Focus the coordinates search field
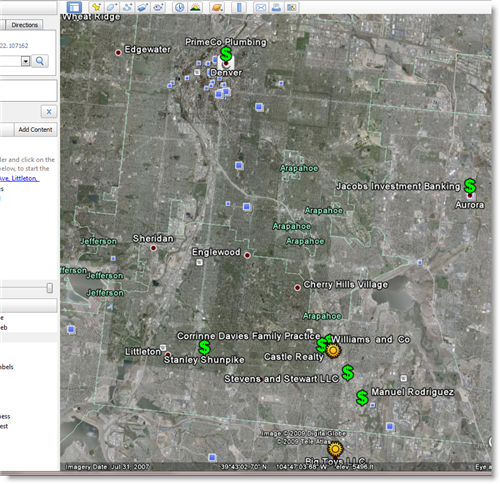The image size is (500, 484). click(10, 61)
